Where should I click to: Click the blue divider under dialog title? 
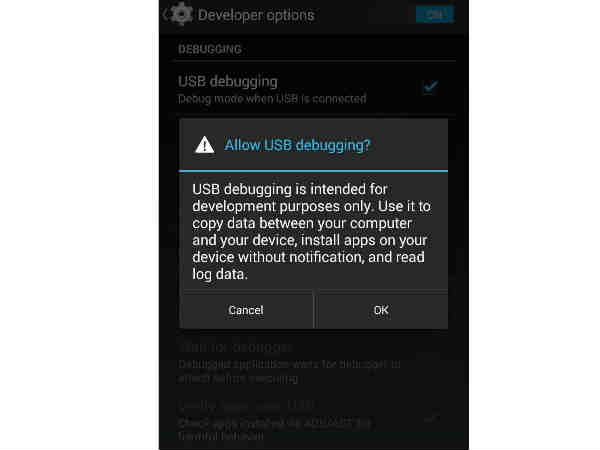(x=313, y=171)
